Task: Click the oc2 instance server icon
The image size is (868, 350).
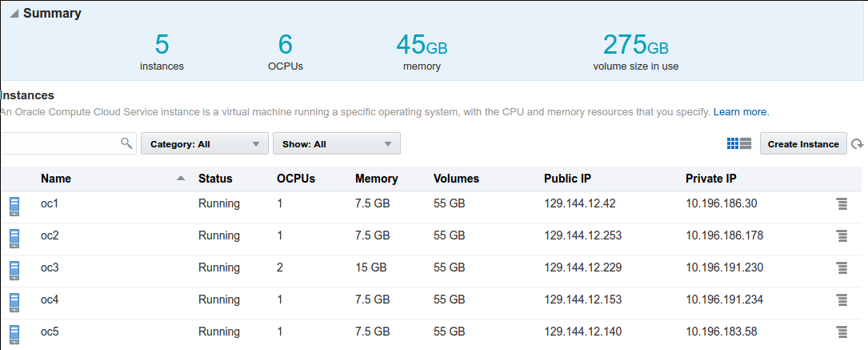Action: point(14,238)
